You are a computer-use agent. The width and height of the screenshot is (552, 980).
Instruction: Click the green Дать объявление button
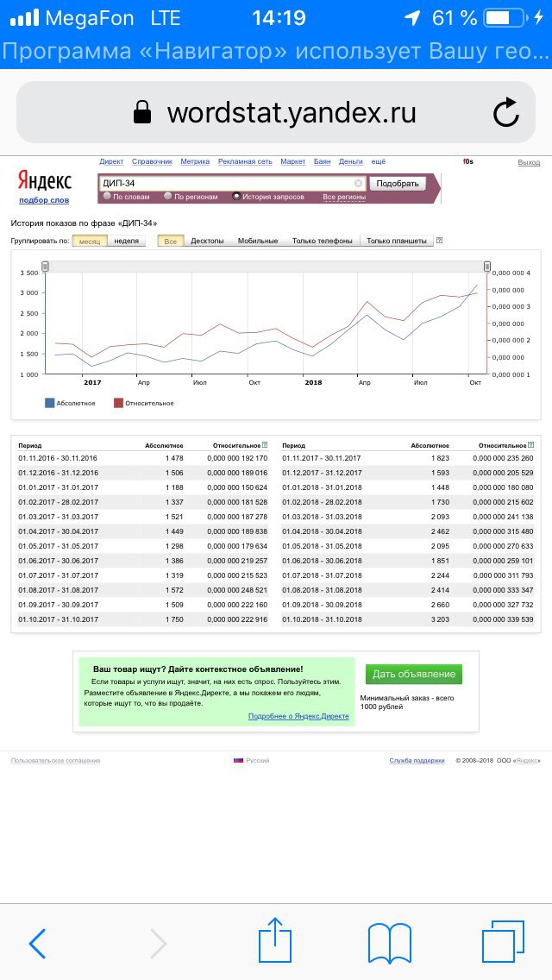coord(414,675)
